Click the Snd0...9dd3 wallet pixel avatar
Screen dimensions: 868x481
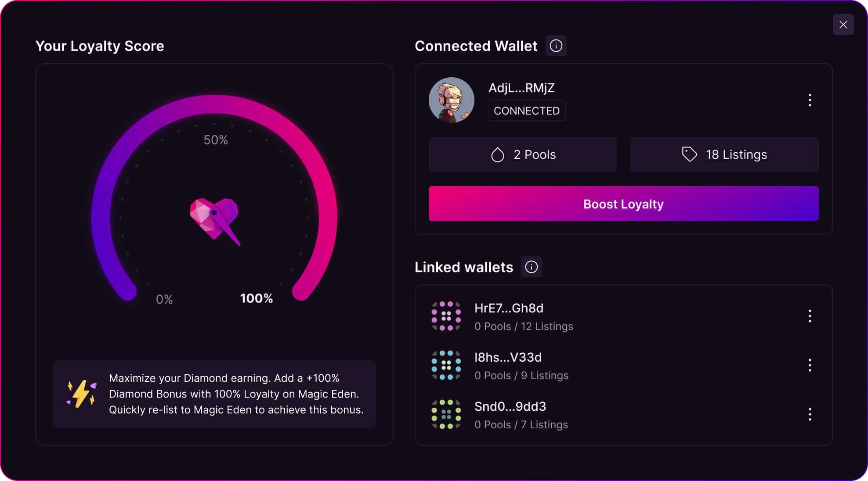coord(447,414)
